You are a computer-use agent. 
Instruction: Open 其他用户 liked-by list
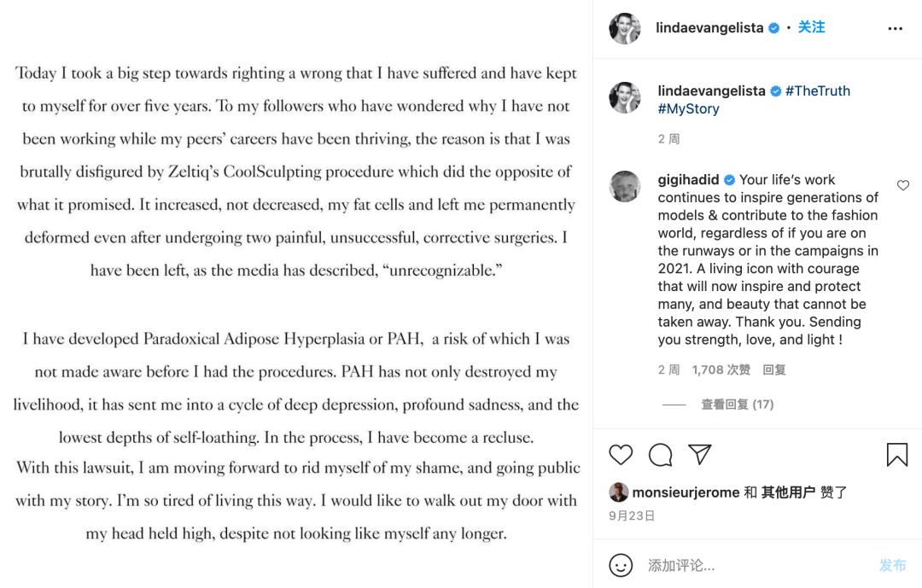coord(788,492)
